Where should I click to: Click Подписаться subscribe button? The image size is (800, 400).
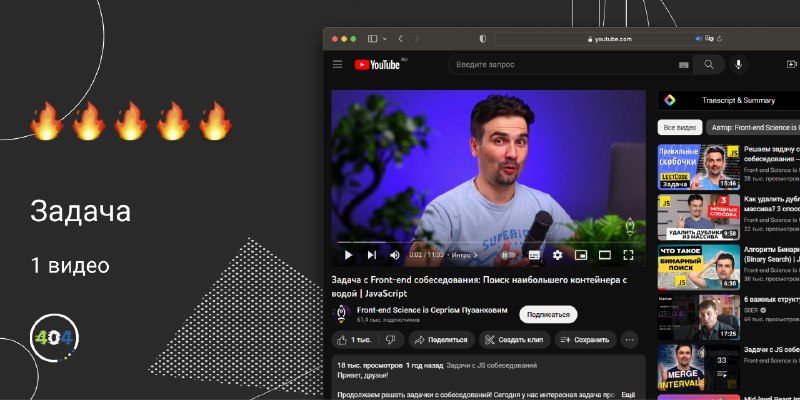click(548, 314)
